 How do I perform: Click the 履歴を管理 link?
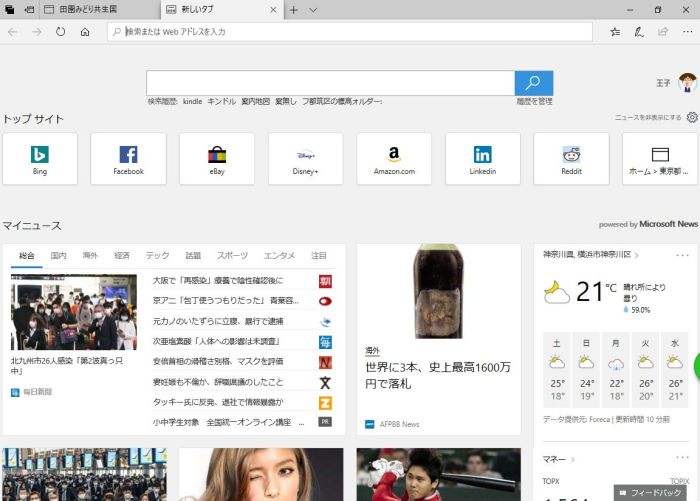[534, 101]
